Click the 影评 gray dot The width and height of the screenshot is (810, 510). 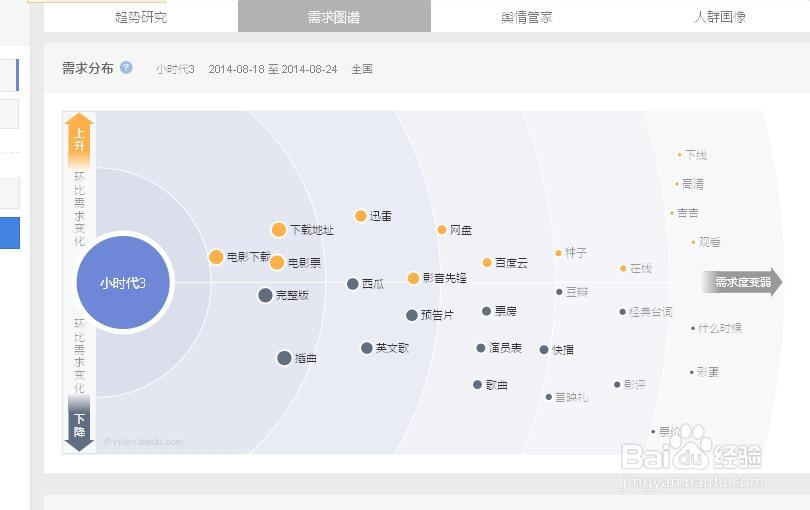tap(617, 384)
